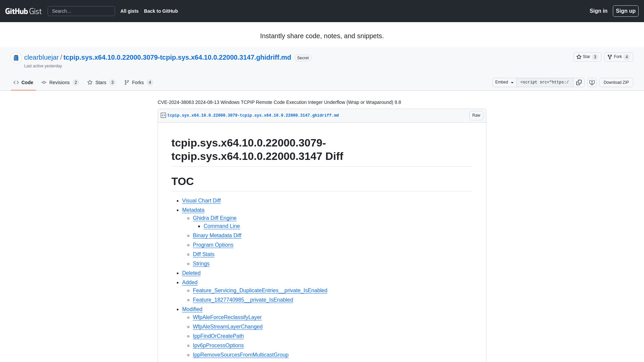Open WfpAleForceReclassifyLayer link
Image resolution: width=644 pixels, height=362 pixels.
pos(227,317)
